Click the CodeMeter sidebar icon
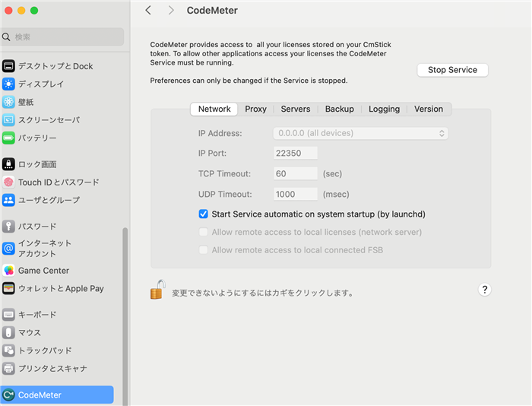 8,395
